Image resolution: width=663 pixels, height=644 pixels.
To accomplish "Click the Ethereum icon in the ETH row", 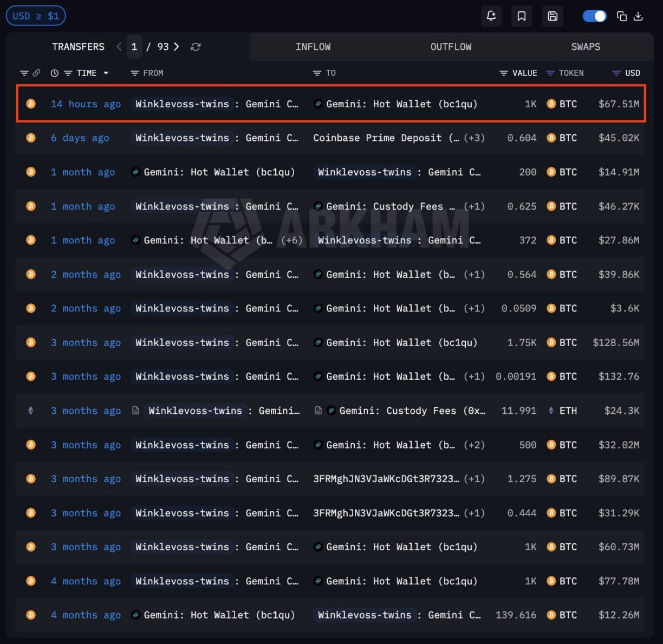I will (x=31, y=411).
